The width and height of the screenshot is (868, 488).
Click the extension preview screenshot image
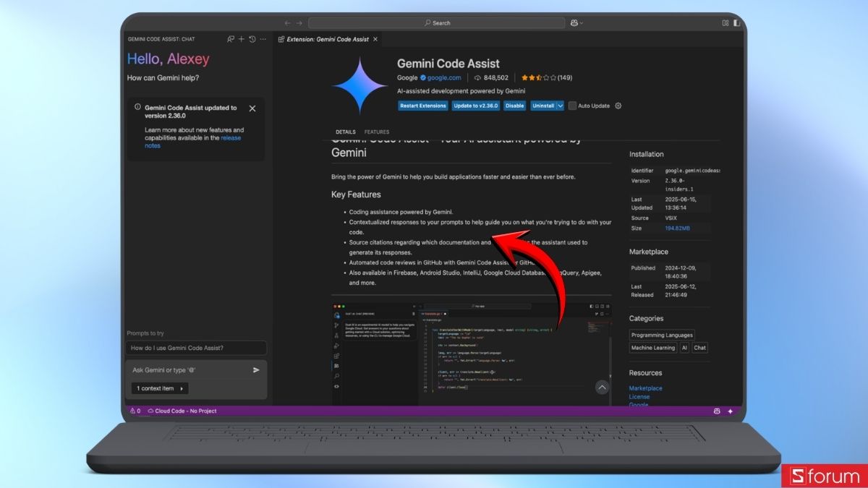click(x=472, y=354)
